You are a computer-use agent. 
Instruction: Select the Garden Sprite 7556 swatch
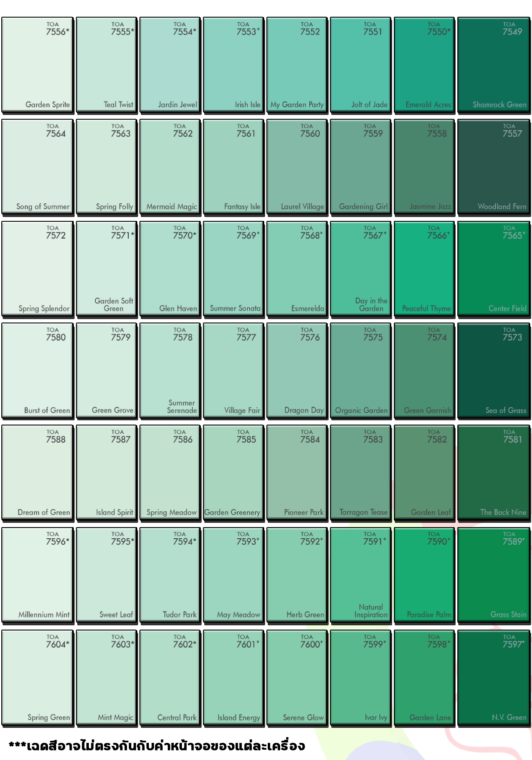(x=37, y=65)
